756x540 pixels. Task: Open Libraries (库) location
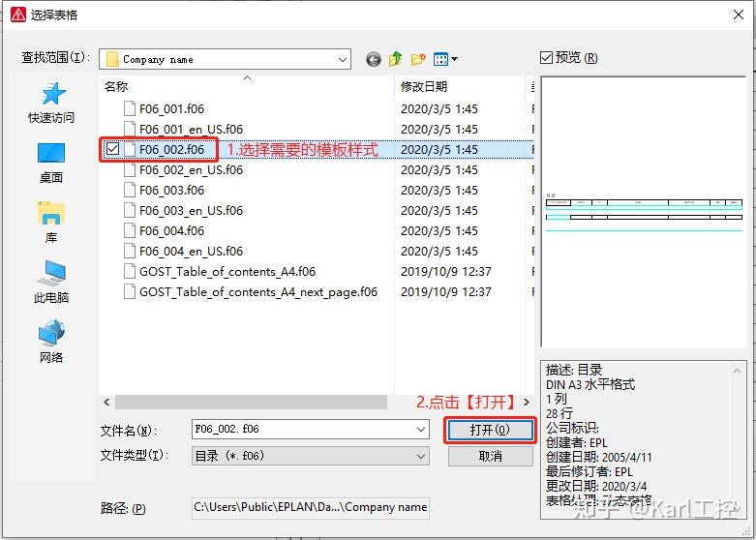click(x=51, y=223)
